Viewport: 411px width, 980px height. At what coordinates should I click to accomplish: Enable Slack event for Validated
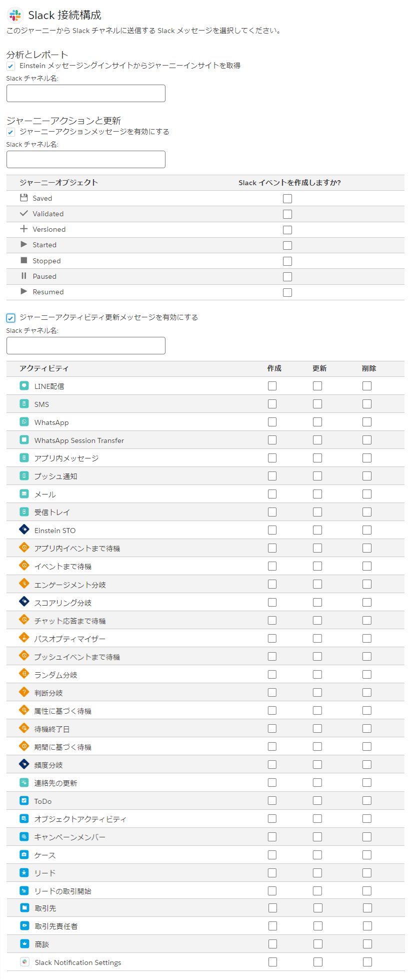pos(287,214)
